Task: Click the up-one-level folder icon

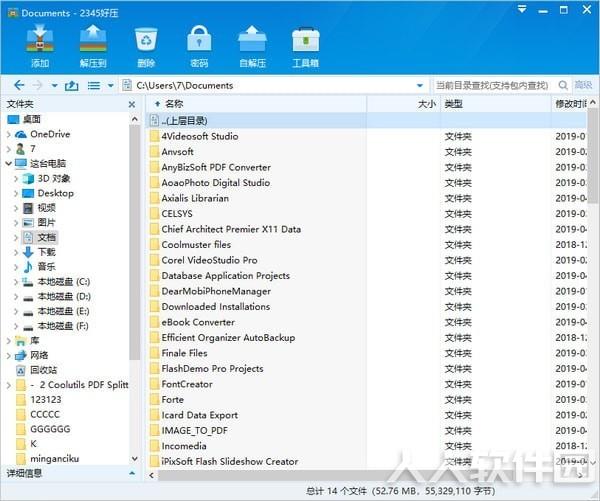Action: (x=72, y=85)
